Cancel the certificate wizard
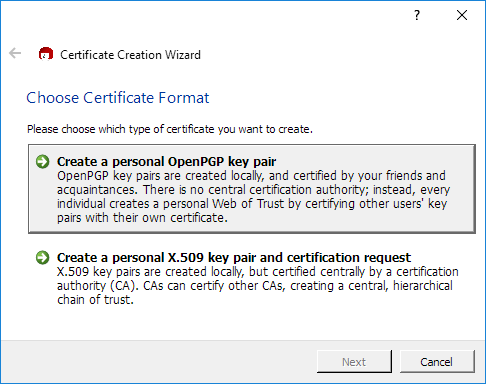This screenshot has width=486, height=384. click(x=437, y=361)
